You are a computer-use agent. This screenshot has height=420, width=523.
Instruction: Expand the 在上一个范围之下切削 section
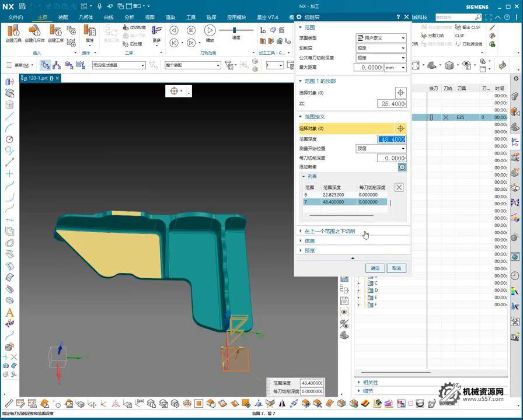coord(330,232)
